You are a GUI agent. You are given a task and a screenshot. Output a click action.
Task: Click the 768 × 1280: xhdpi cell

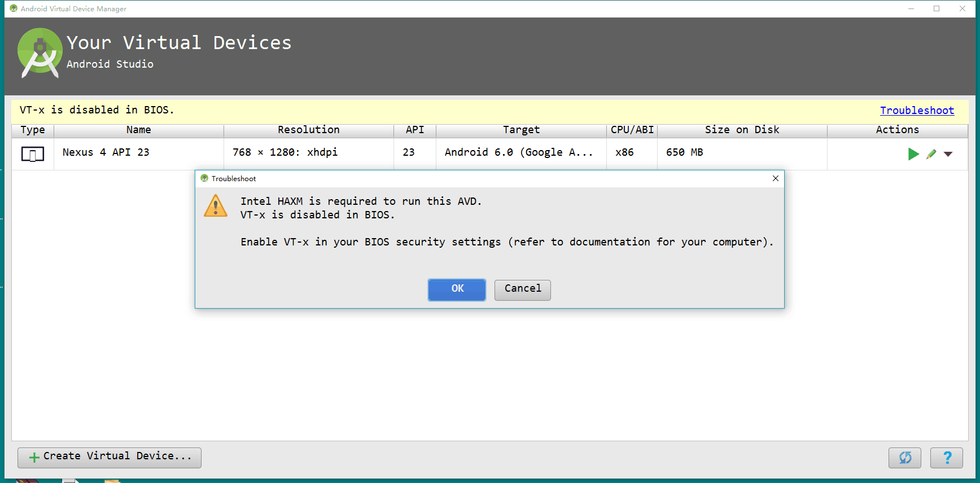[x=309, y=153]
